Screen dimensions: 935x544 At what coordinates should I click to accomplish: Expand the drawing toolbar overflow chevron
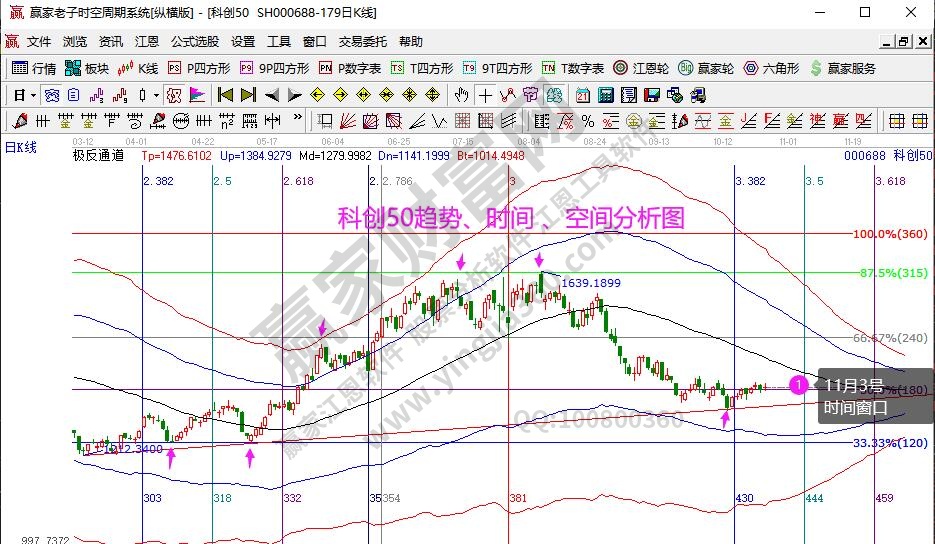click(298, 117)
